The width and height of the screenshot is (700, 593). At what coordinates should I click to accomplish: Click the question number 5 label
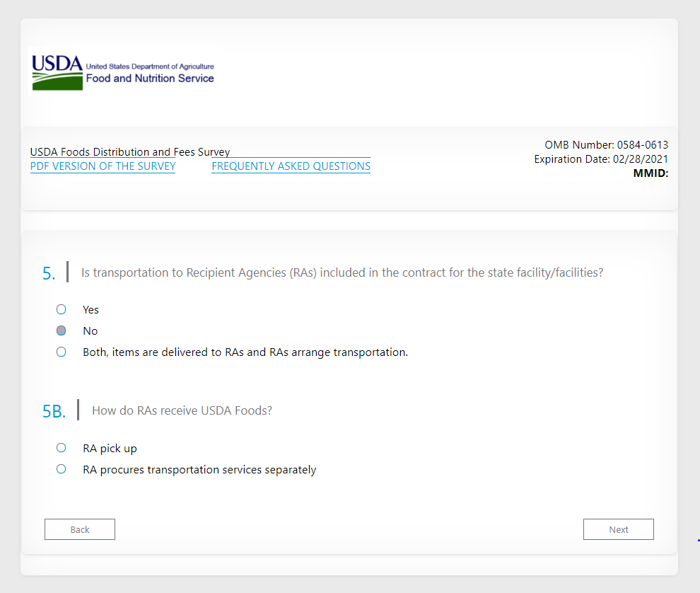(49, 274)
